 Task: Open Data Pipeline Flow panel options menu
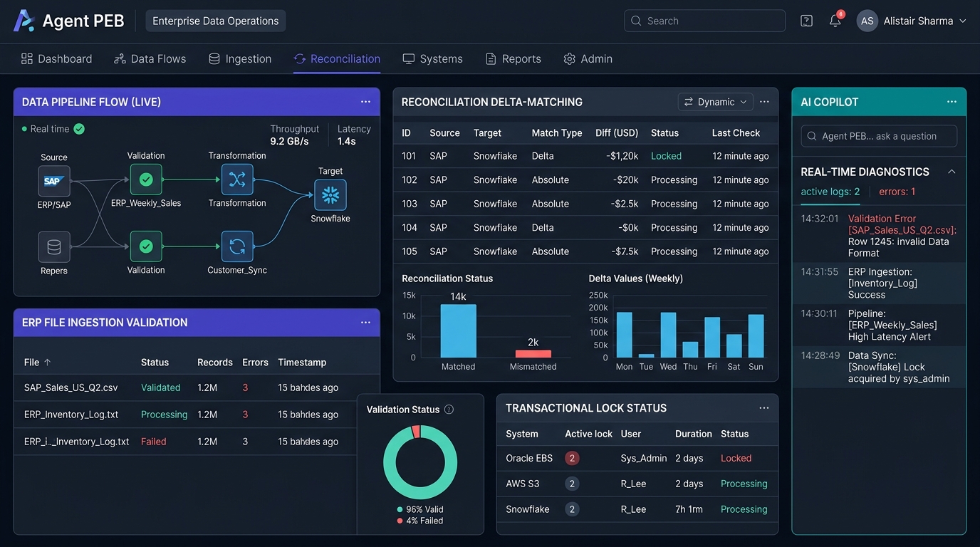[x=365, y=102]
